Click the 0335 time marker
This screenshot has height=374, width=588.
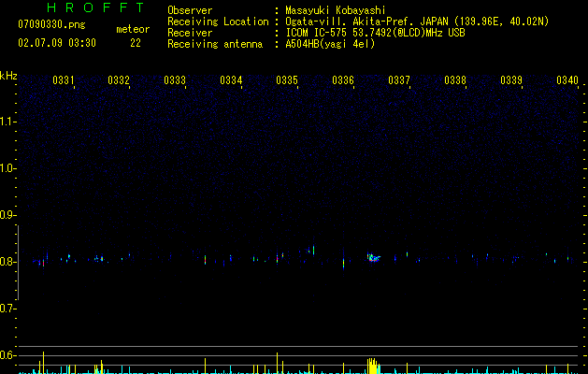(x=287, y=80)
